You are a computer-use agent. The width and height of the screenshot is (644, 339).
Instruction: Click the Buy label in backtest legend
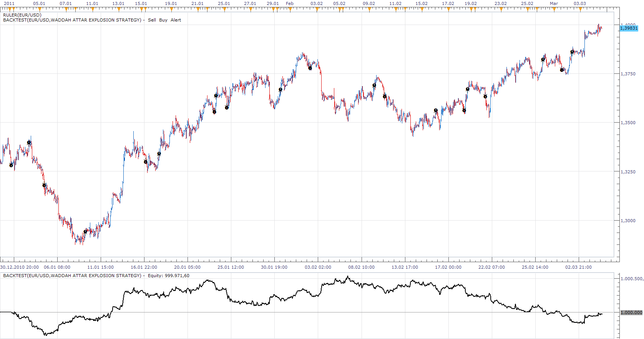click(163, 20)
